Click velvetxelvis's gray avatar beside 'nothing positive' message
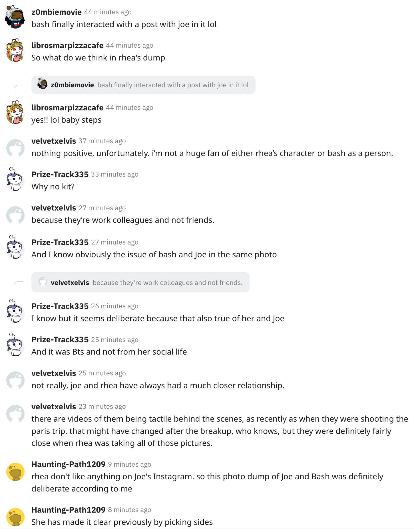 [15, 148]
